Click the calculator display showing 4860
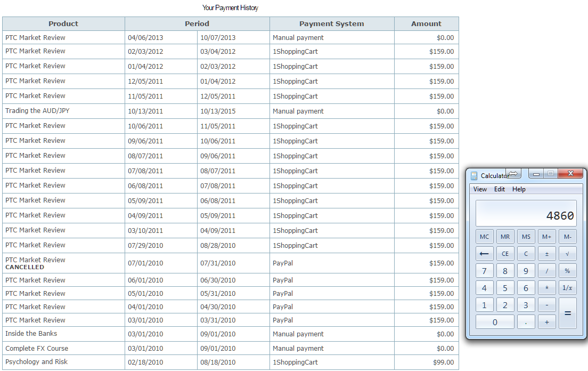The image size is (588, 371). click(526, 213)
